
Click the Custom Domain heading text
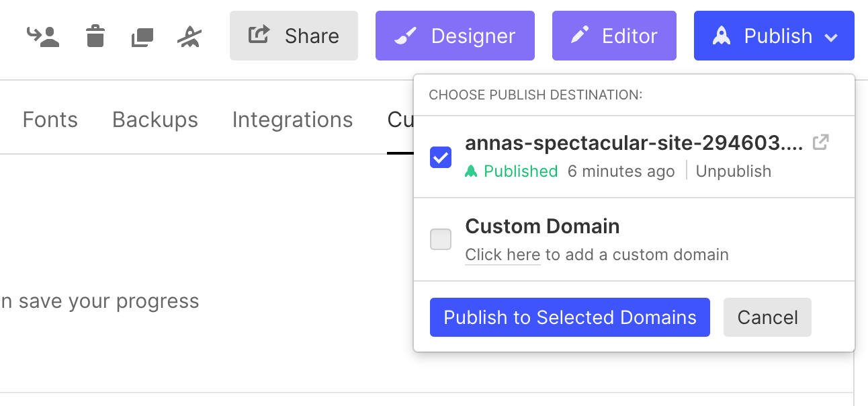542,226
